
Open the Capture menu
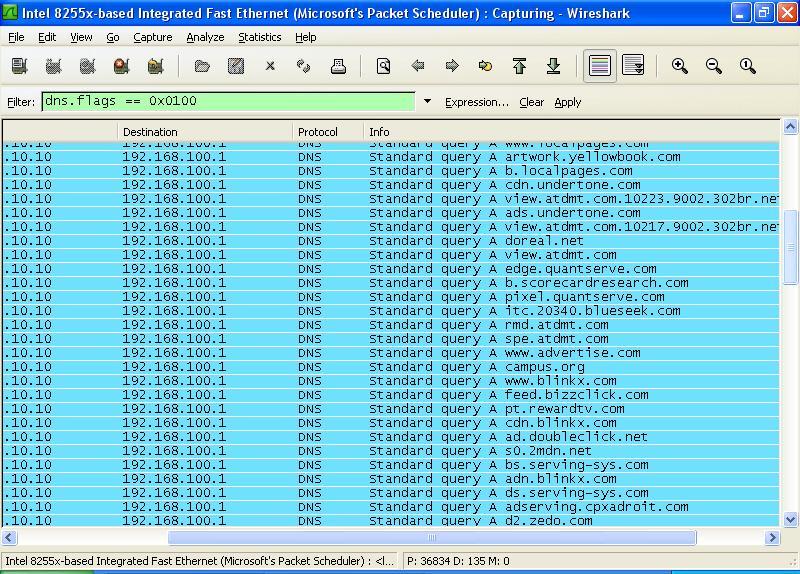tap(153, 37)
